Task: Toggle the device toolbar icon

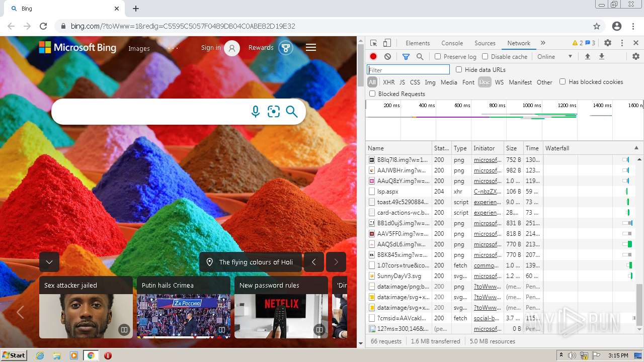Action: pyautogui.click(x=387, y=43)
